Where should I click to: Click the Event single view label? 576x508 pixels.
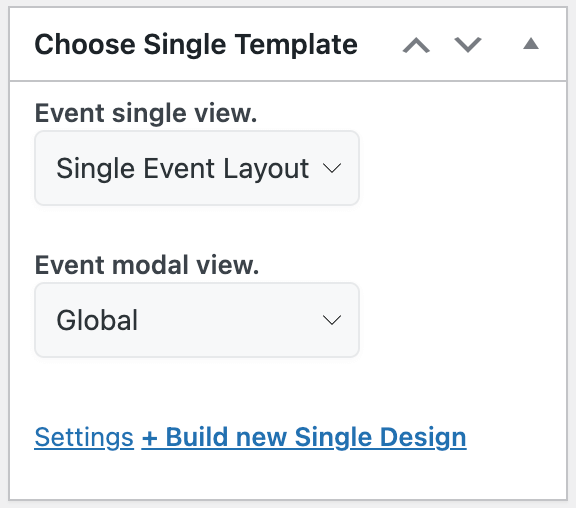pyautogui.click(x=146, y=113)
